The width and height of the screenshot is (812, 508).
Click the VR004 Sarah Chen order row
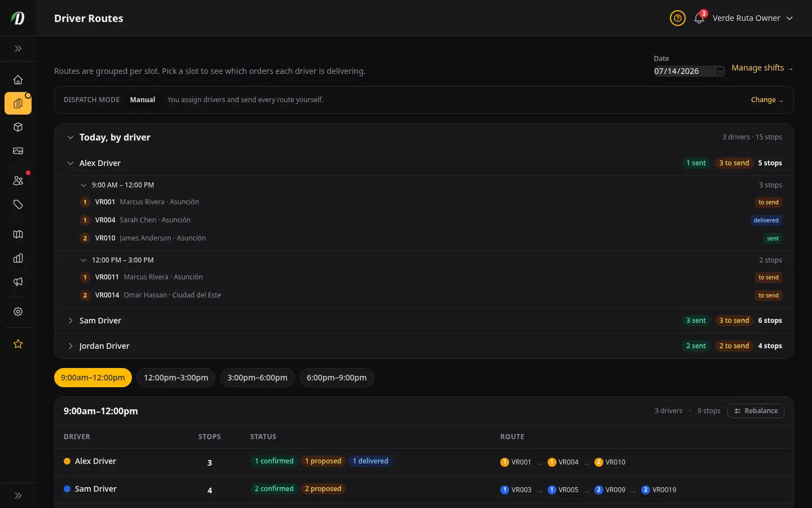[424, 220]
